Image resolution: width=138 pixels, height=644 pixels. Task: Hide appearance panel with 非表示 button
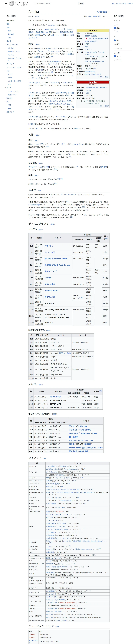[x=121, y=16]
